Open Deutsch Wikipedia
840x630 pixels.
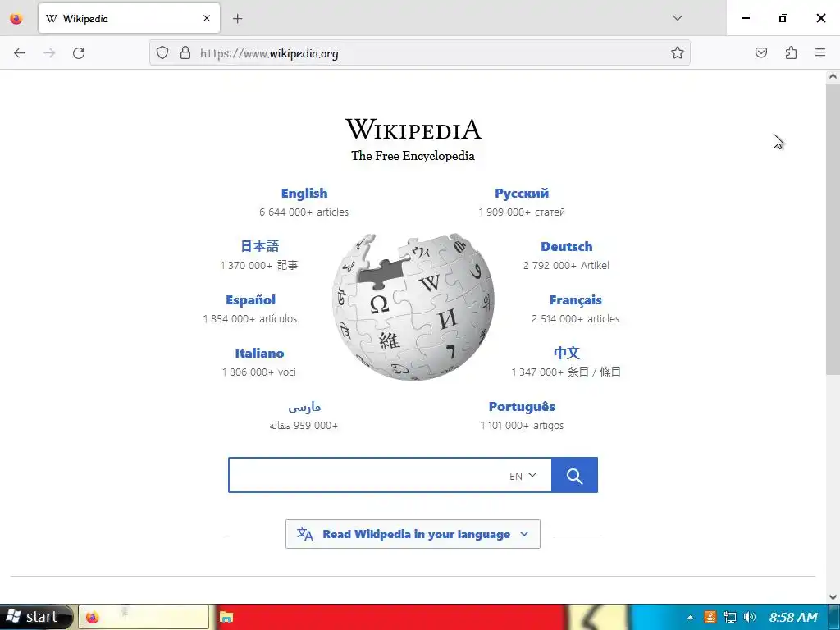click(566, 246)
